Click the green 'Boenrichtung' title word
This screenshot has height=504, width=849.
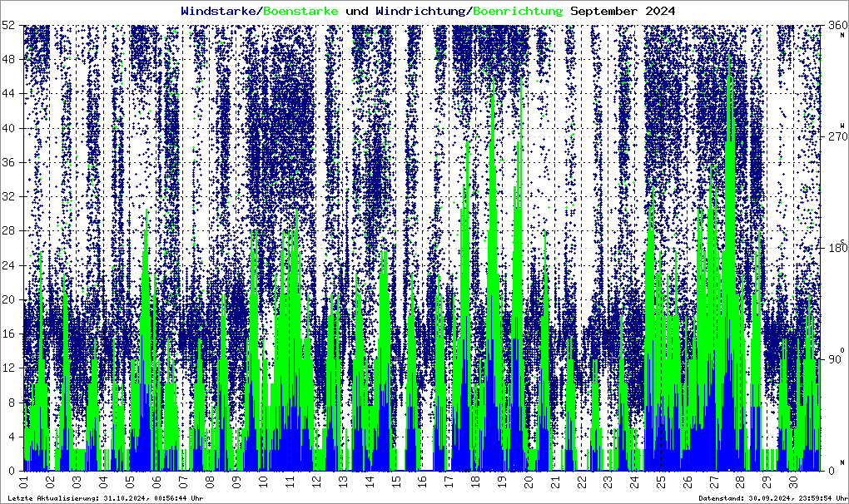(x=518, y=11)
